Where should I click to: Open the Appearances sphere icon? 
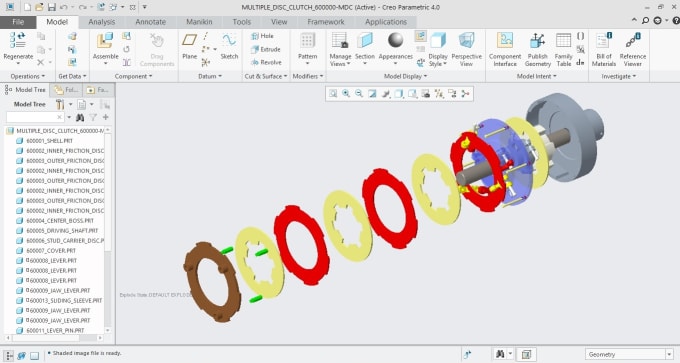pos(396,40)
